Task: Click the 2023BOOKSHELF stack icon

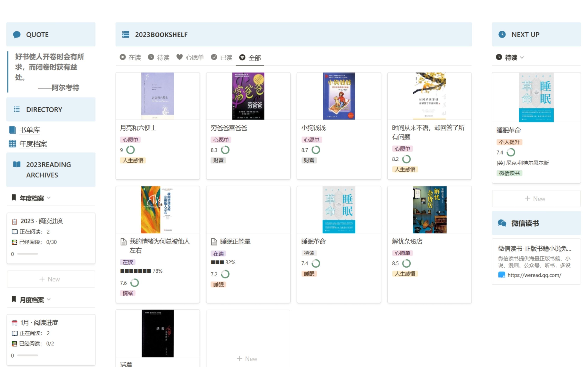Action: 125,34
